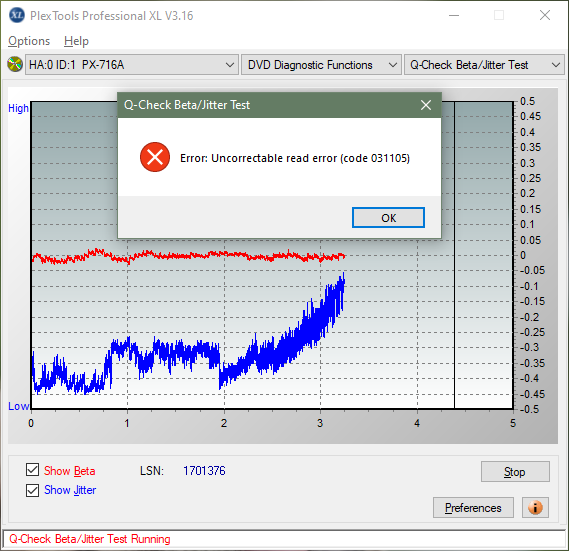Open the DVD Diagnostic Functions dropdown
Screen dimensions: 569x551
[x=321, y=65]
